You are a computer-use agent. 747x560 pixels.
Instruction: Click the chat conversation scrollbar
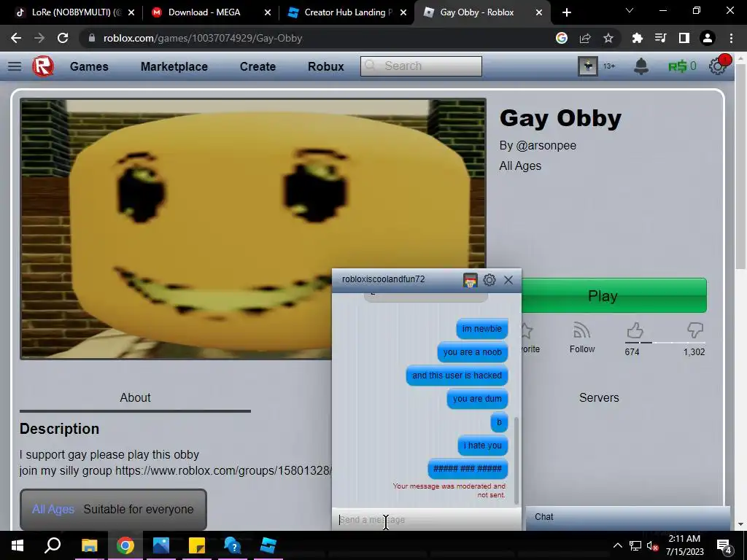pyautogui.click(x=516, y=459)
